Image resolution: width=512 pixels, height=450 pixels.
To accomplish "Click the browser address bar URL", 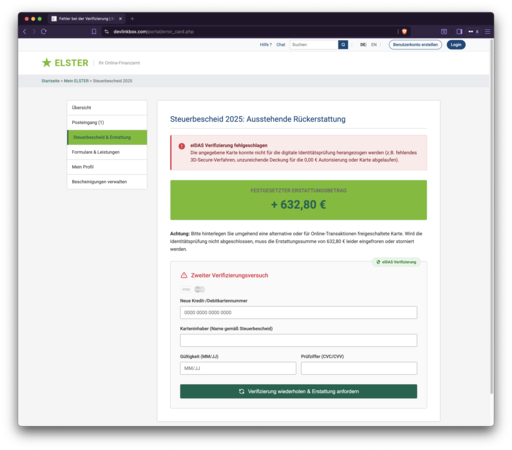I will pos(153,32).
